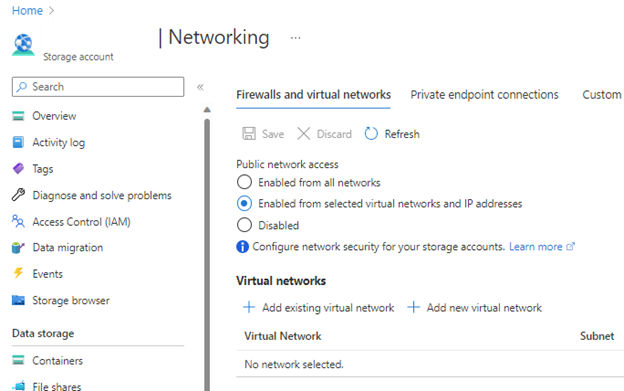Click the plus icon for existing virtual network
Viewport: 624px width, 391px height.
tap(249, 307)
